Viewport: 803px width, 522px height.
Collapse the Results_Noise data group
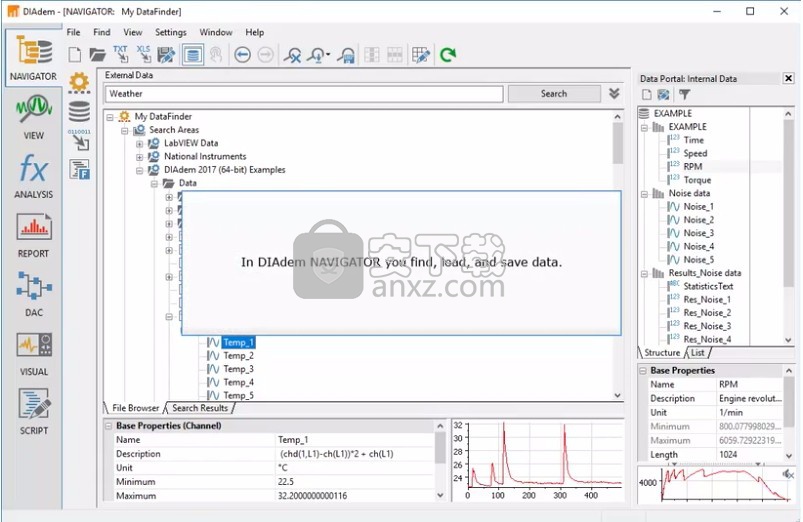click(x=644, y=274)
